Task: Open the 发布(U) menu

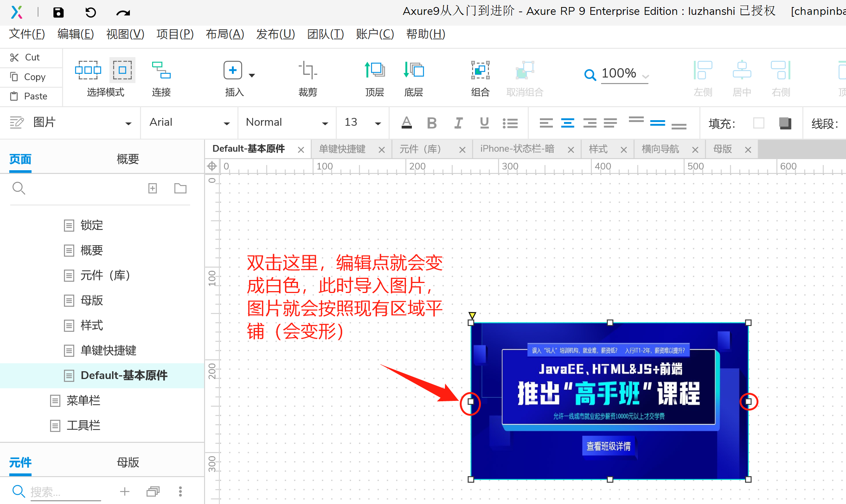Action: click(x=275, y=34)
